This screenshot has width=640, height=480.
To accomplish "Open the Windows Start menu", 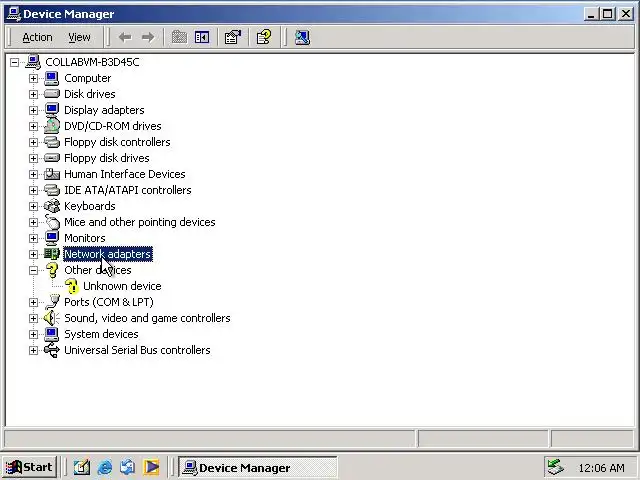I will 29,467.
